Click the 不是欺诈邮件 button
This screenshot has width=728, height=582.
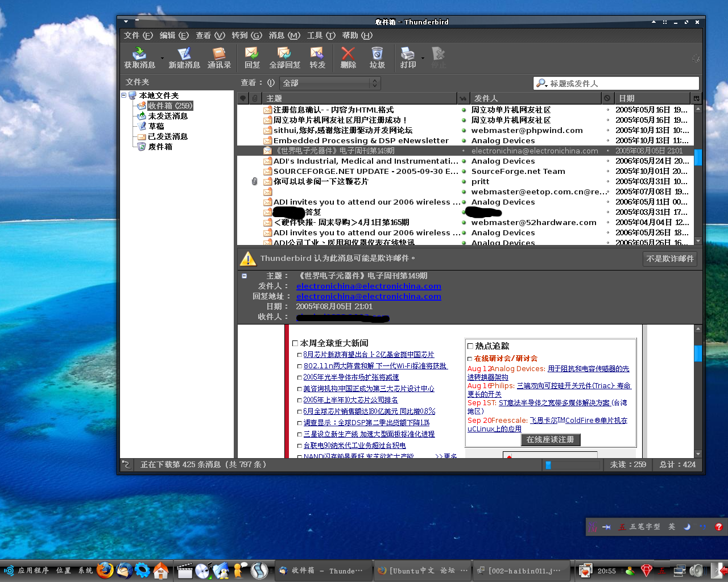pos(670,259)
